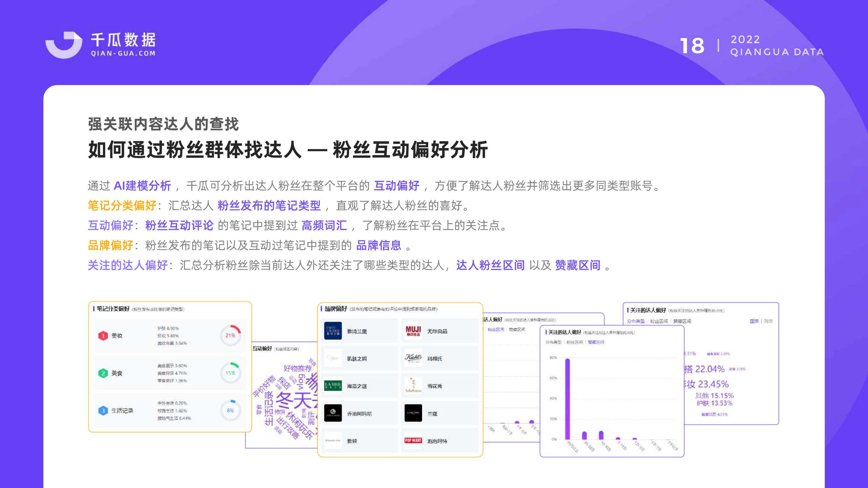Click the highlighted 高频词汇 phrase
The height and width of the screenshot is (488, 868).
click(x=324, y=225)
